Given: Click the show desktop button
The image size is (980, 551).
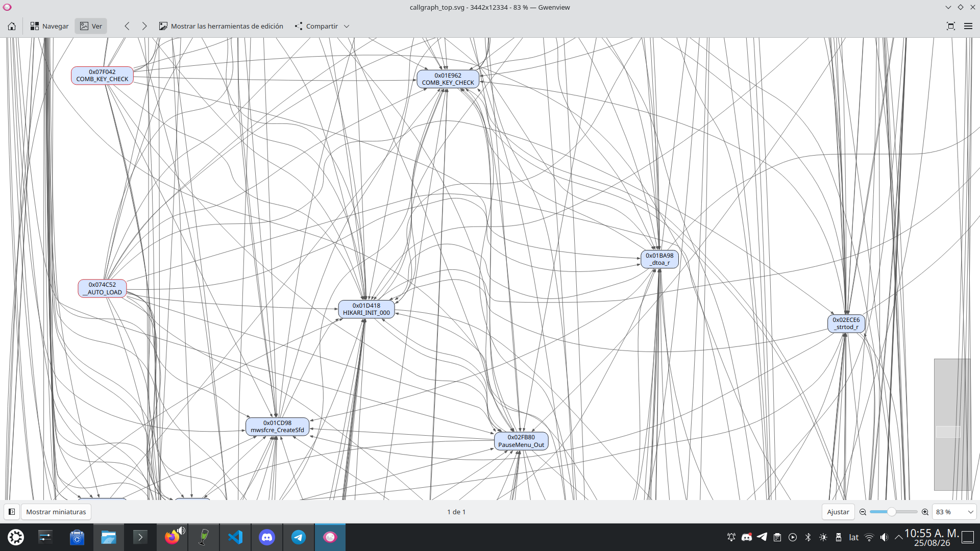Looking at the screenshot, I should pos(968,537).
